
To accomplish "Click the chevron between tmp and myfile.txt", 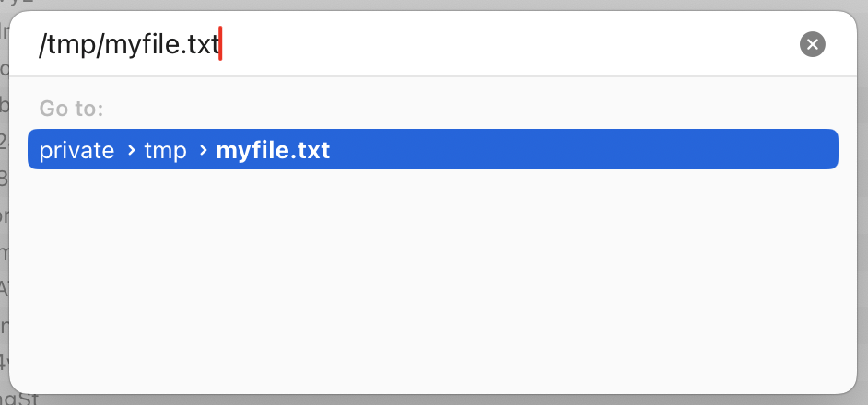I will (x=203, y=150).
